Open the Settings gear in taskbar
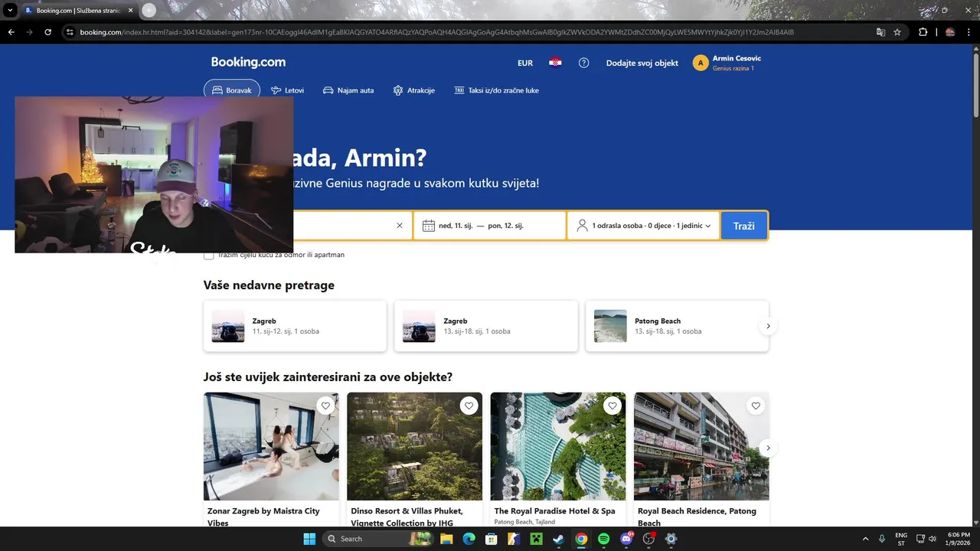Viewport: 980px width, 551px height. [x=671, y=539]
